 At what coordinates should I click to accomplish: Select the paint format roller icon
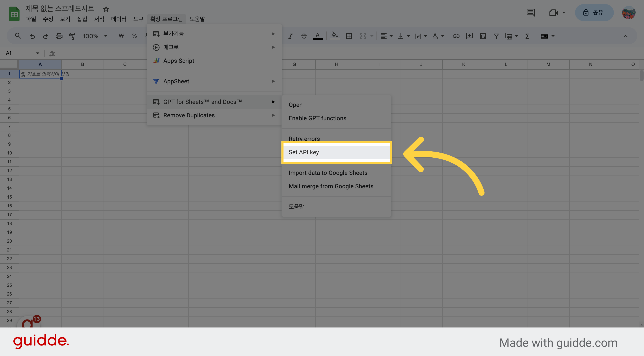click(x=72, y=36)
